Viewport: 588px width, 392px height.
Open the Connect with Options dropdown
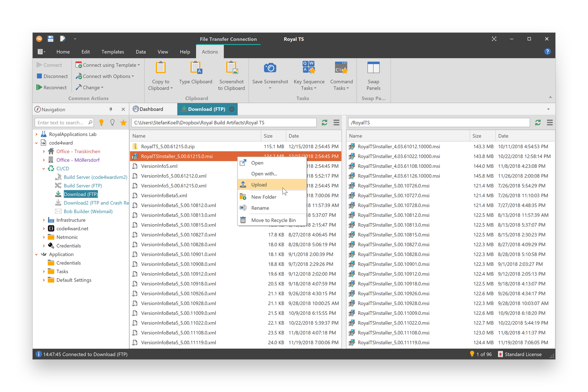coord(105,76)
